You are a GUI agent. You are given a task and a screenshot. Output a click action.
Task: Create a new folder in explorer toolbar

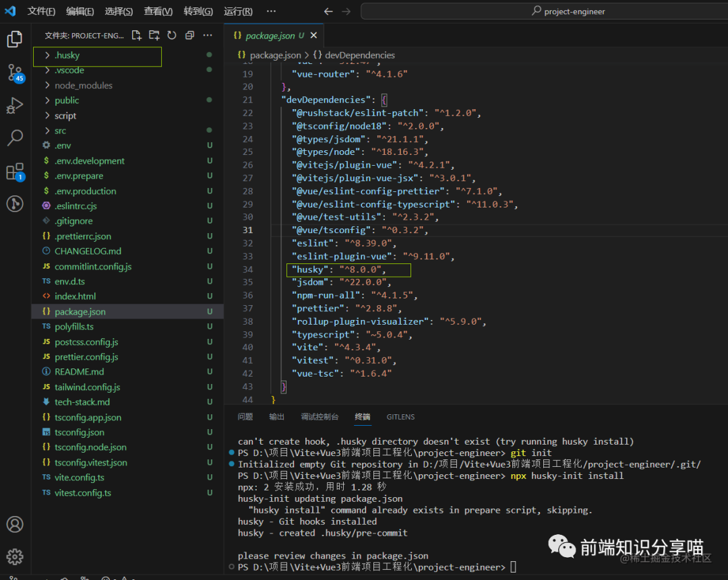(x=154, y=35)
